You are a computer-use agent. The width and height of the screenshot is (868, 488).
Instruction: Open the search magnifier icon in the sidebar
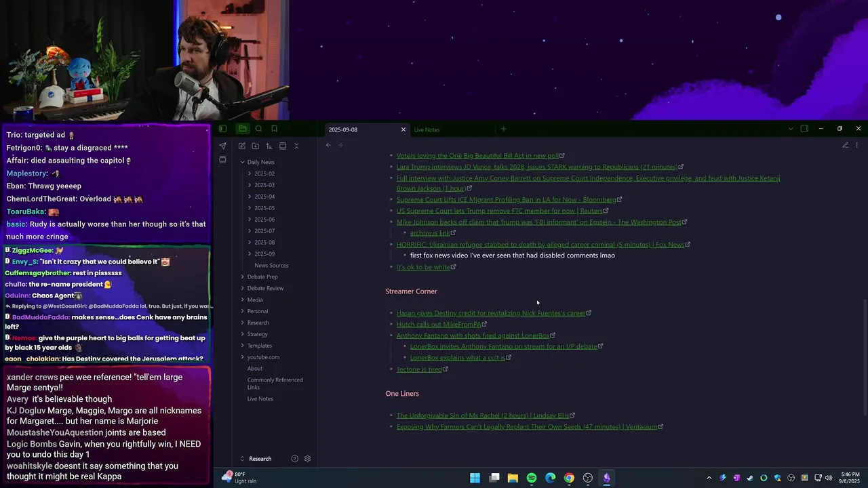tap(258, 129)
